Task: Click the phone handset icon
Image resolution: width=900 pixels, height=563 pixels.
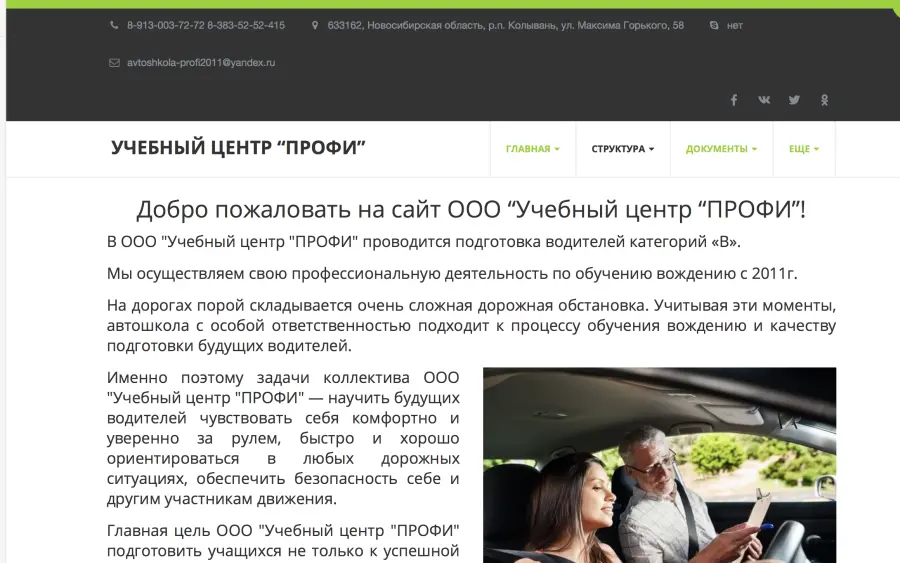Action: click(114, 26)
